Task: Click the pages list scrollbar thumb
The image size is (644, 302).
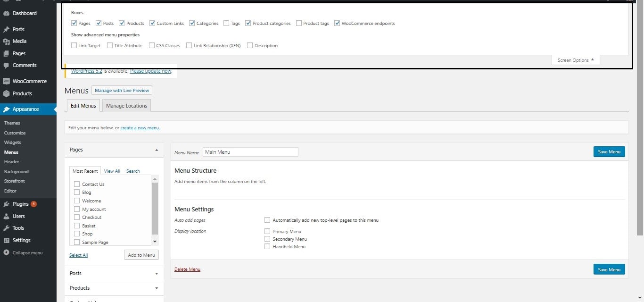Action: click(x=155, y=209)
